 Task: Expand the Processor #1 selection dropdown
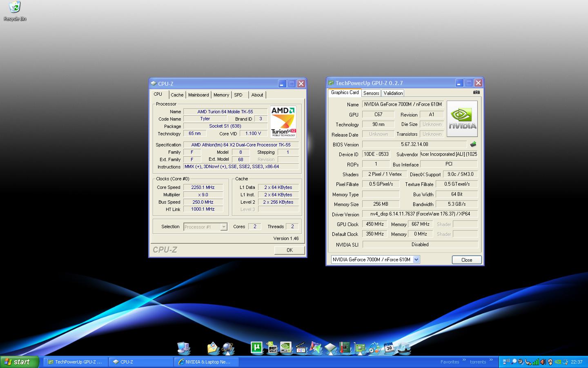click(x=224, y=227)
